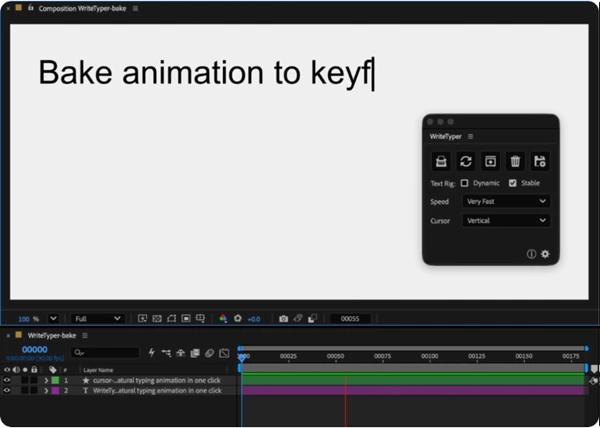Click the typewriter icon in WriteTyper panel
This screenshot has height=428, width=600.
click(x=441, y=161)
